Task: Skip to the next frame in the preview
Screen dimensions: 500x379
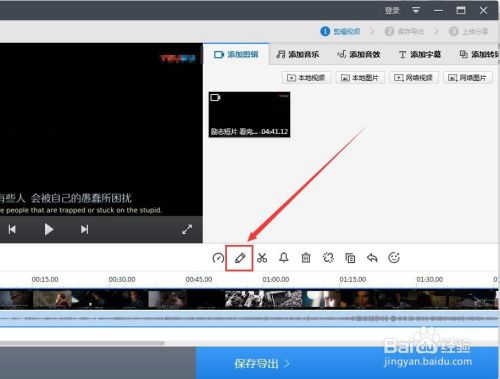Action: coord(85,229)
